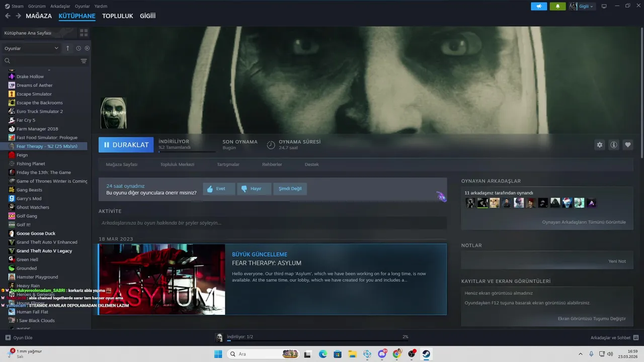Click the sort ascending arrow icon
Viewport: 644px width, 362px height.
tap(68, 48)
